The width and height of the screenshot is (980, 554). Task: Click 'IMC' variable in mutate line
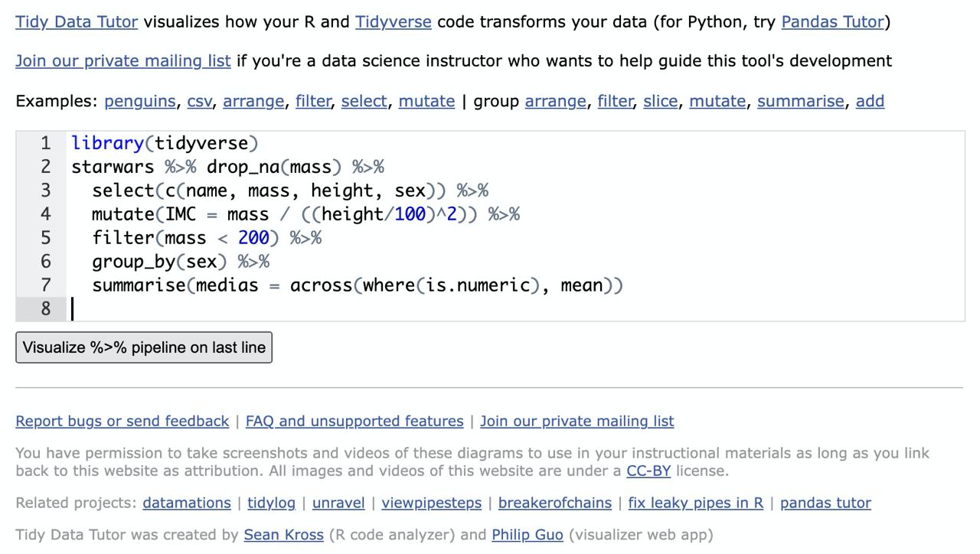pyautogui.click(x=181, y=214)
